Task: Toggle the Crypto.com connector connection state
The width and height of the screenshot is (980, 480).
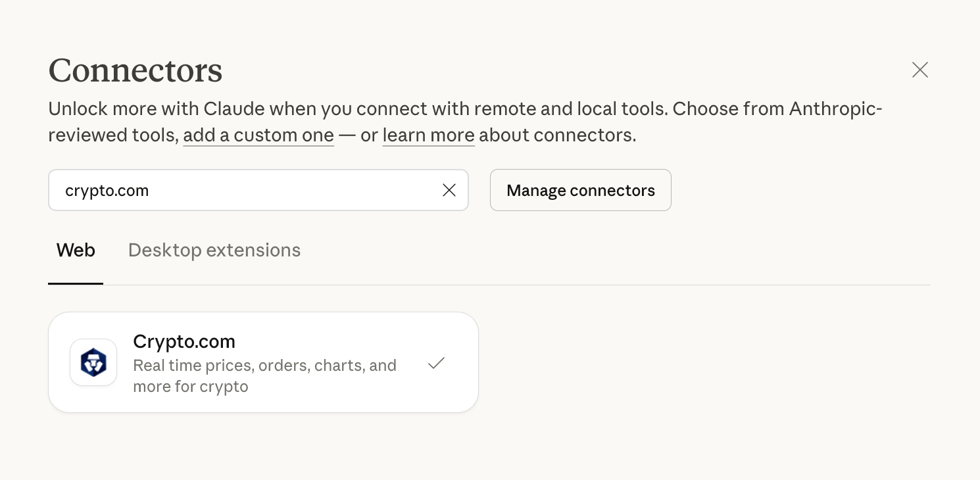Action: pyautogui.click(x=436, y=362)
